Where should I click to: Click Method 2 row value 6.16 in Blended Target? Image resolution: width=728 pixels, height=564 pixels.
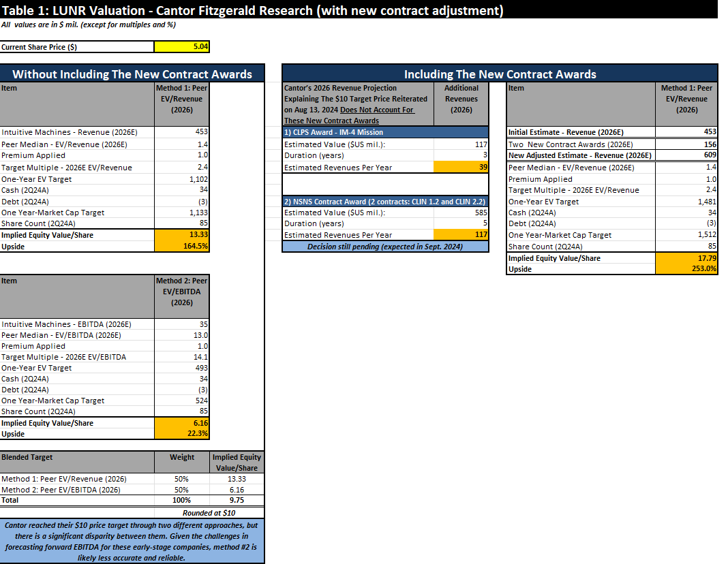tap(237, 490)
